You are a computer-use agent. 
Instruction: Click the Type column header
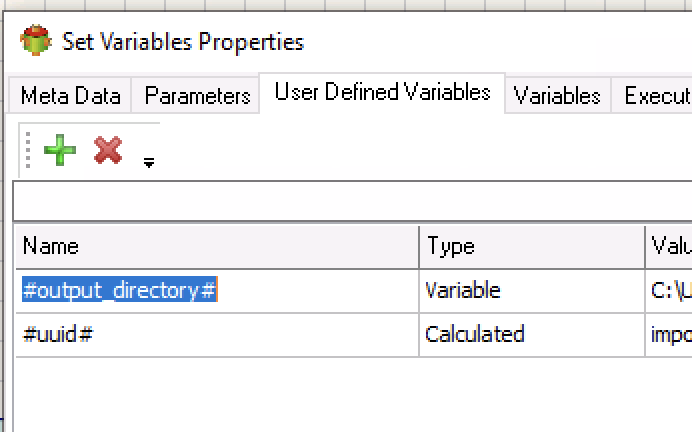coord(532,246)
